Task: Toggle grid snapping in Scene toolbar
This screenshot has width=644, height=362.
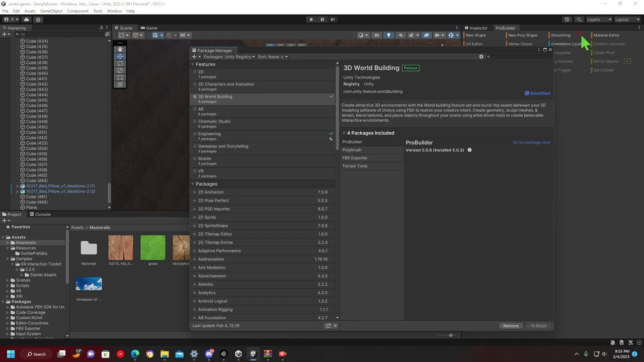Action: tap(169, 35)
